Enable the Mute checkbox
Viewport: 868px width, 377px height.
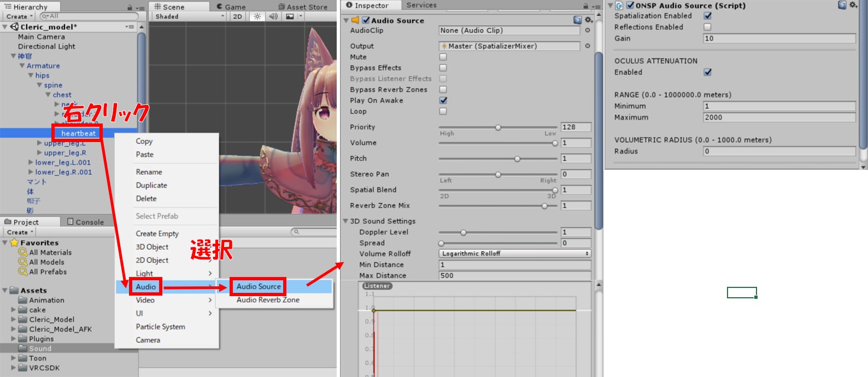pyautogui.click(x=443, y=57)
